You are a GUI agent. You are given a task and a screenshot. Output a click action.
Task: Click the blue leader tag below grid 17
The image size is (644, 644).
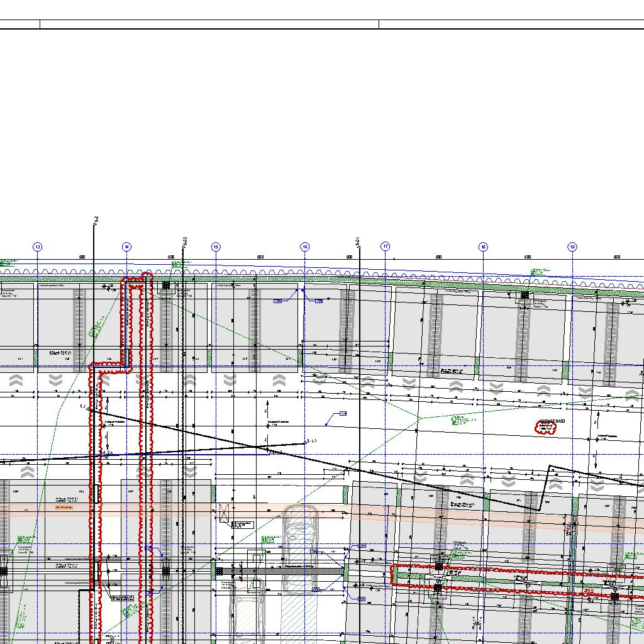click(343, 413)
